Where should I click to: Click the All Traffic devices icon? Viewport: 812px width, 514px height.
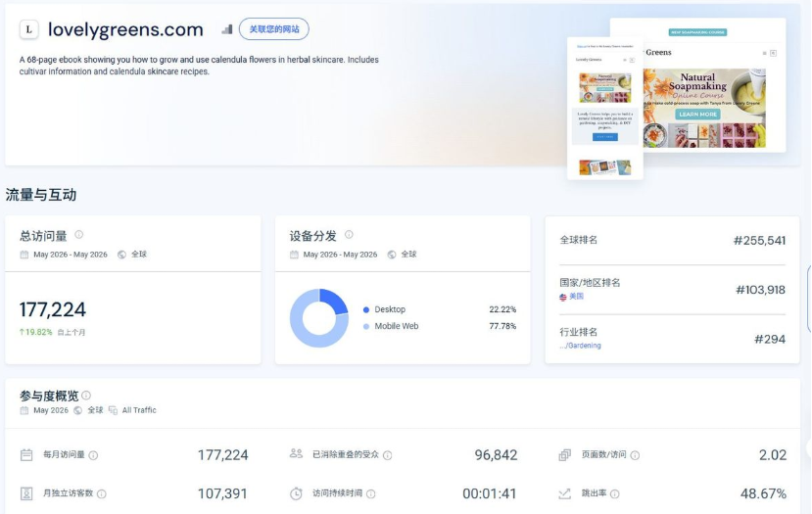[x=113, y=410]
